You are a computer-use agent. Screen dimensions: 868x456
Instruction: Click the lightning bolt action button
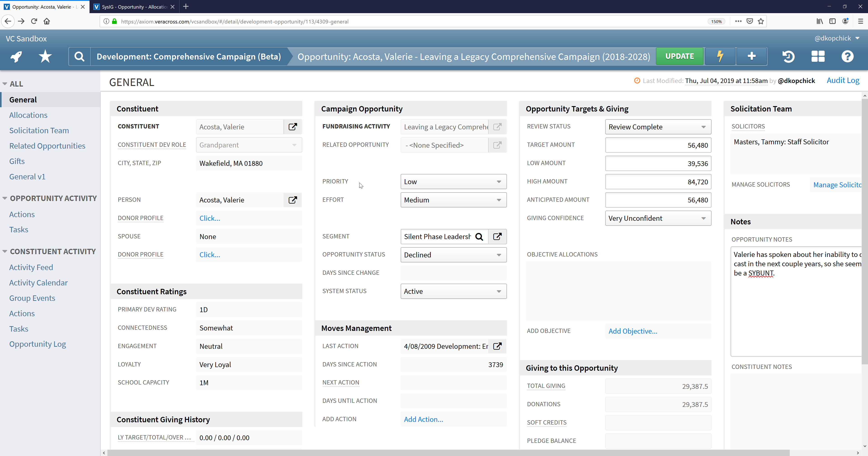[720, 56]
